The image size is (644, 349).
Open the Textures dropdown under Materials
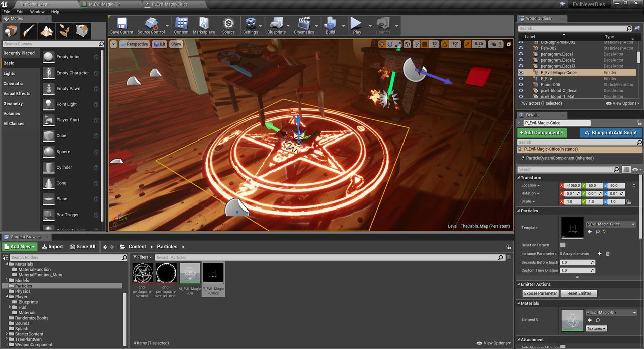click(596, 328)
